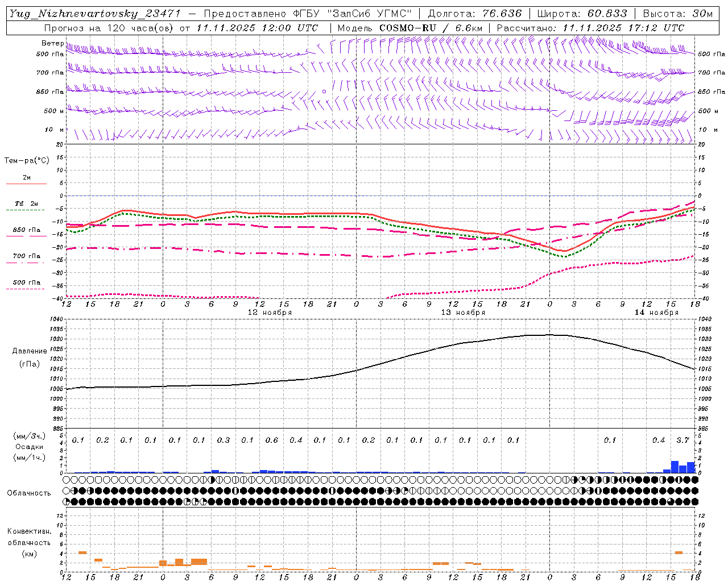Click the (км) unit label

[29, 554]
